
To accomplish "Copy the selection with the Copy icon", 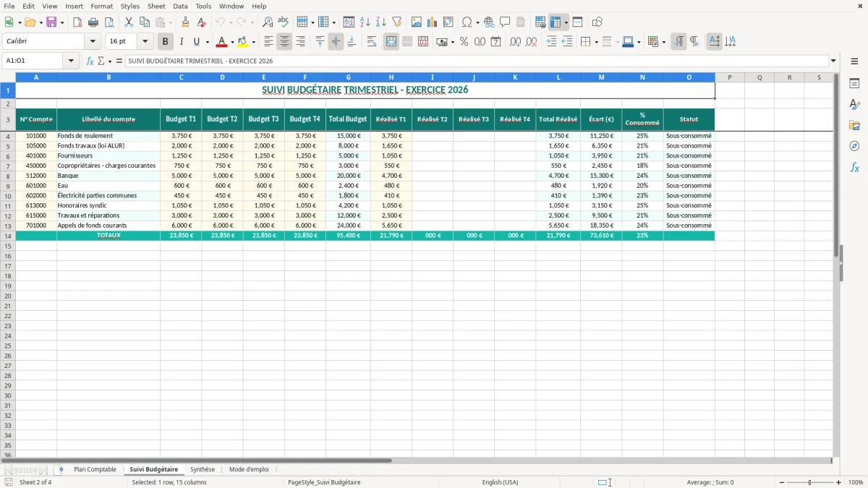I will [x=145, y=22].
